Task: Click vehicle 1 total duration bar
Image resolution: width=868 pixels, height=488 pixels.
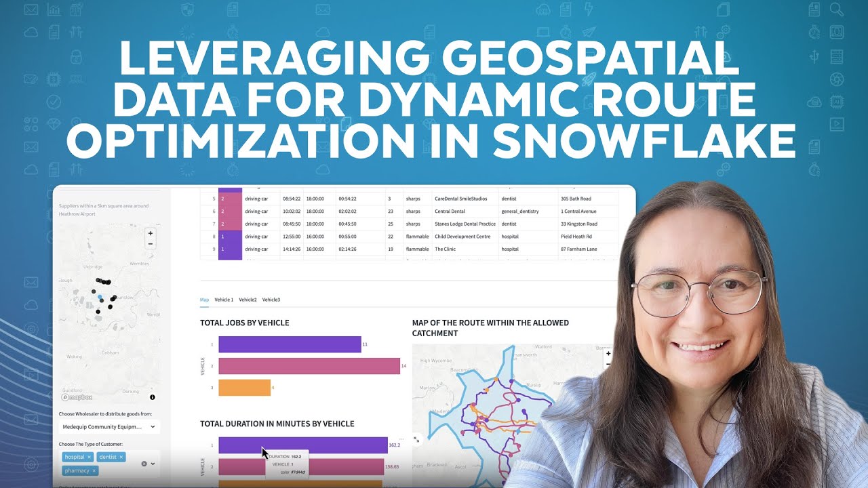Action: tap(303, 445)
